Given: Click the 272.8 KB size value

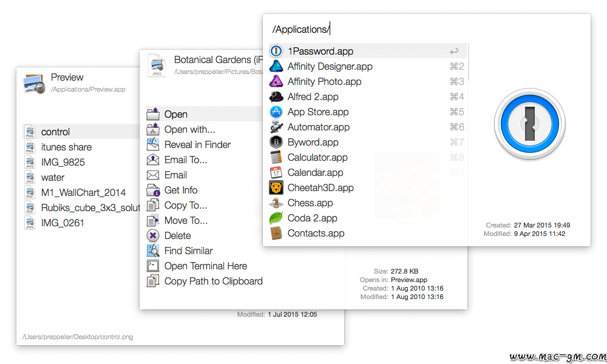Looking at the screenshot, I should click(x=404, y=271).
